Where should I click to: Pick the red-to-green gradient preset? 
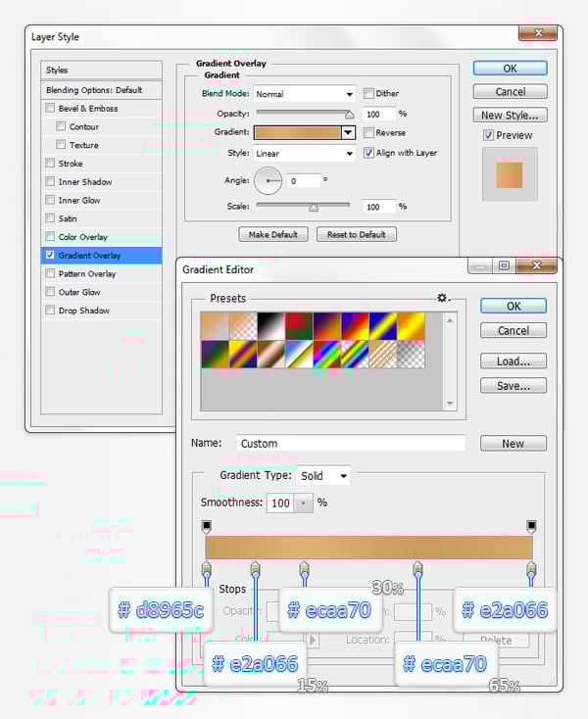coord(299,325)
